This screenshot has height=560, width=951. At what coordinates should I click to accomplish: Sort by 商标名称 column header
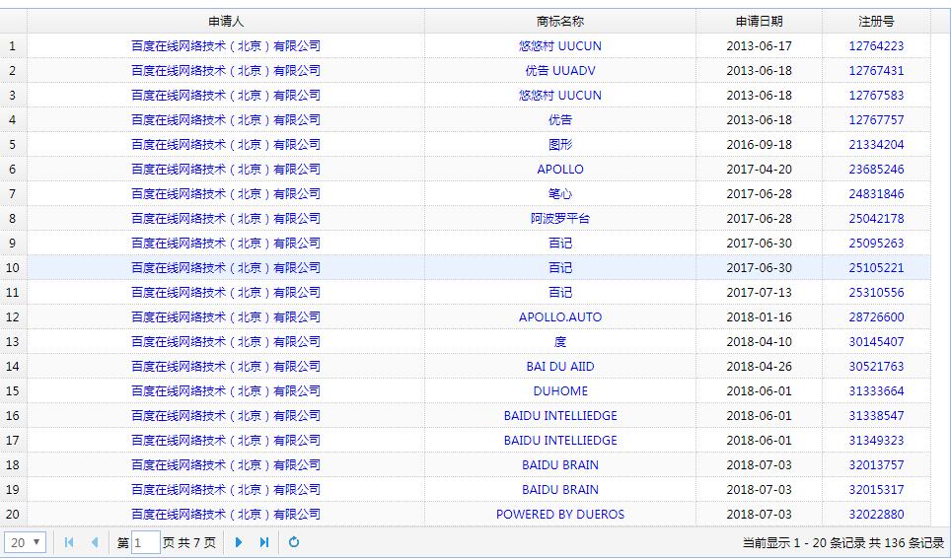pos(559,21)
